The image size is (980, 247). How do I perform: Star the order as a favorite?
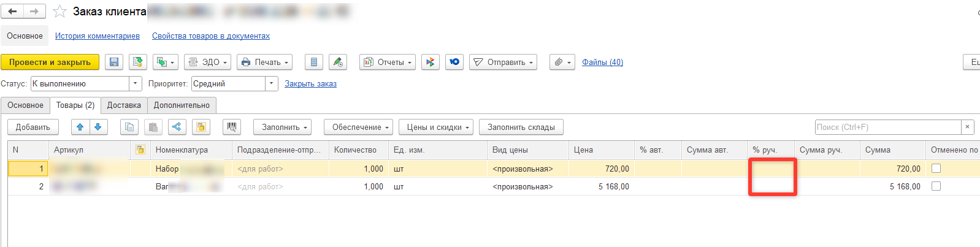pyautogui.click(x=59, y=11)
